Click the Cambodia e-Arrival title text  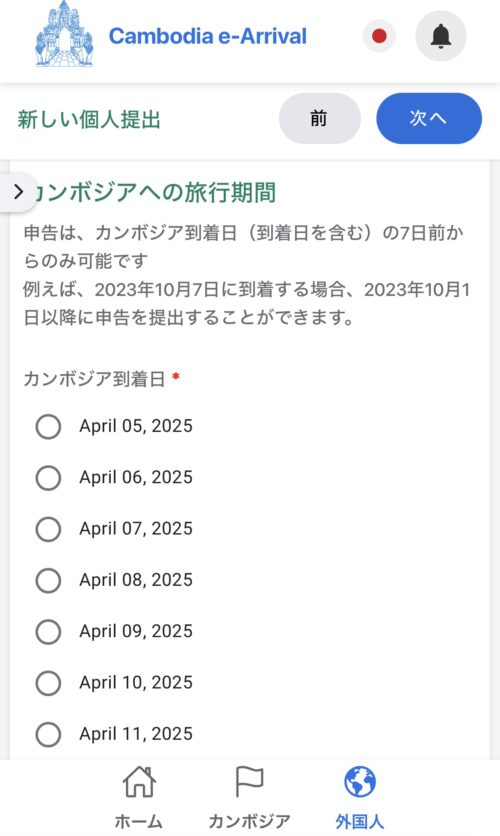click(208, 36)
